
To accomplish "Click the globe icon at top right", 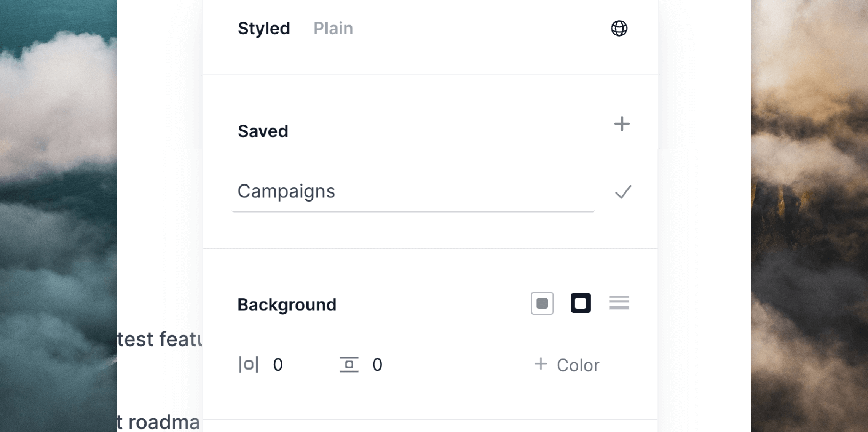I will pos(619,28).
